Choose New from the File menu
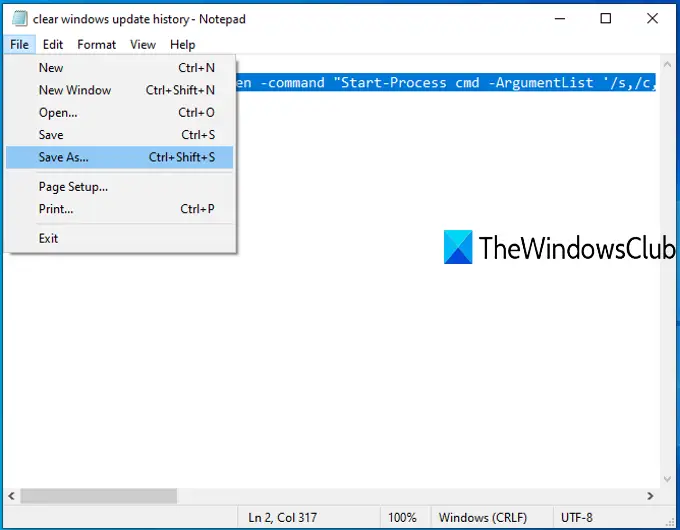680x530 pixels. click(119, 68)
